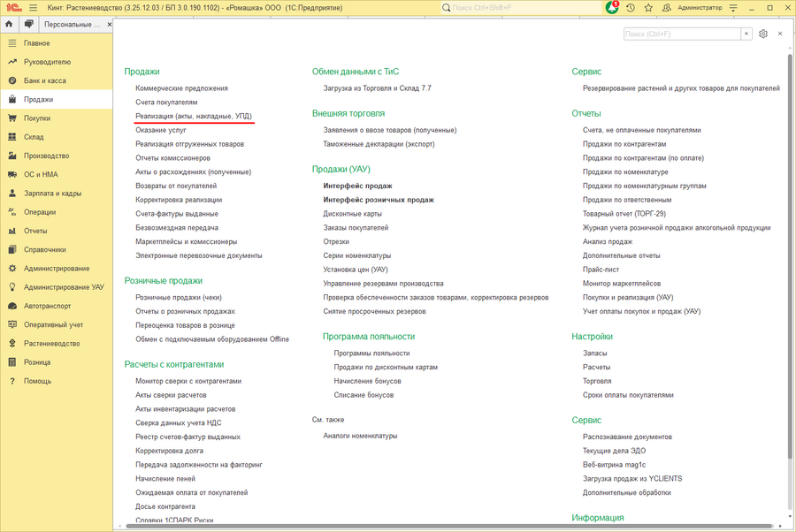This screenshot has height=532, width=796.
Task: Click the Зарплата и кадры person icon
Action: [12, 194]
